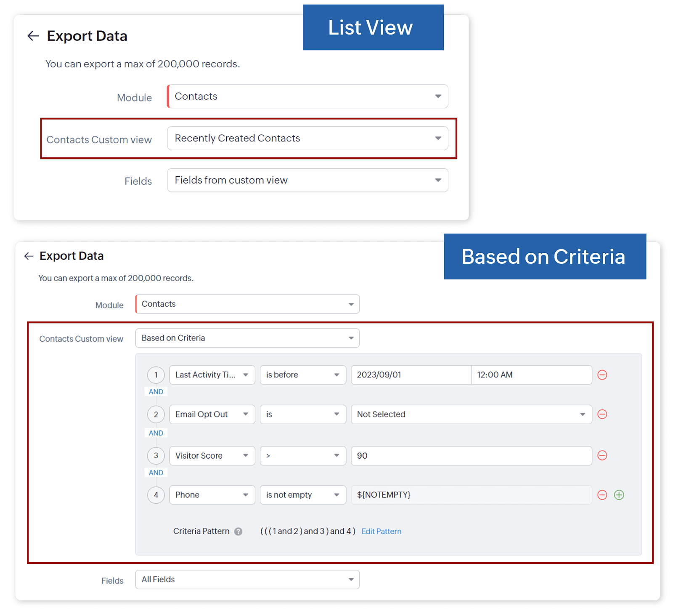Open All Fields dropdown
The width and height of the screenshot is (673, 616).
coord(247,580)
